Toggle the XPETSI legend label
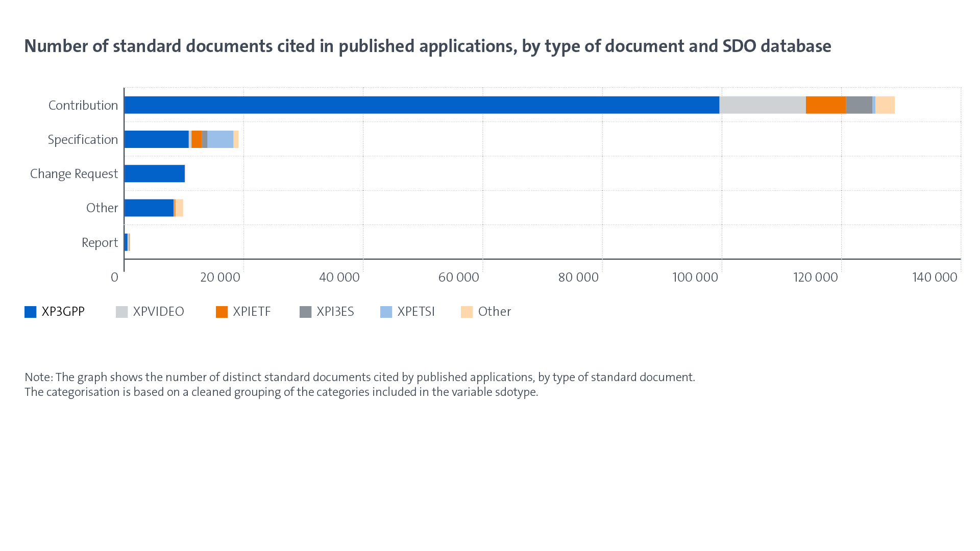This screenshot has height=551, width=980. click(416, 312)
